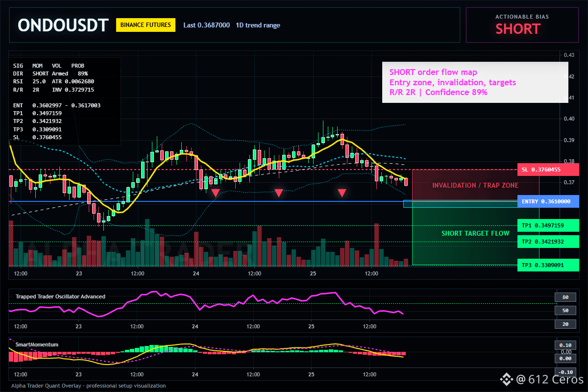Click the 25 date label in the SmartMomentum panel
588x392 pixels.
[x=312, y=374]
